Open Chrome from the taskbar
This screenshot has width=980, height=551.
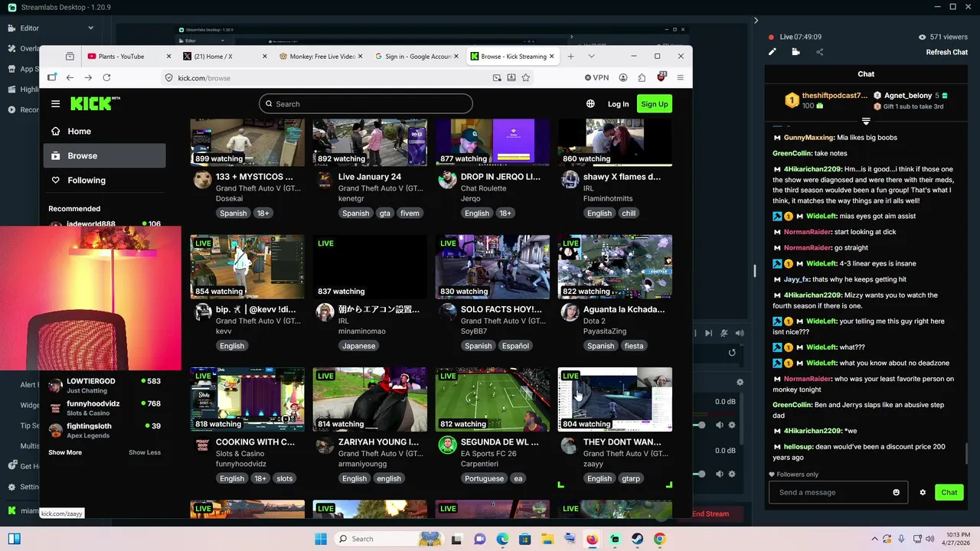(x=659, y=539)
